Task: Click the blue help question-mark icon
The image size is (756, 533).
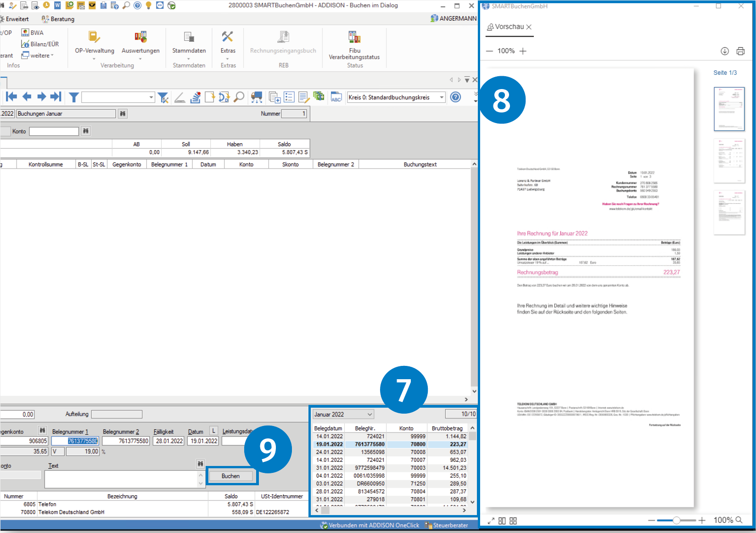Action: point(455,97)
